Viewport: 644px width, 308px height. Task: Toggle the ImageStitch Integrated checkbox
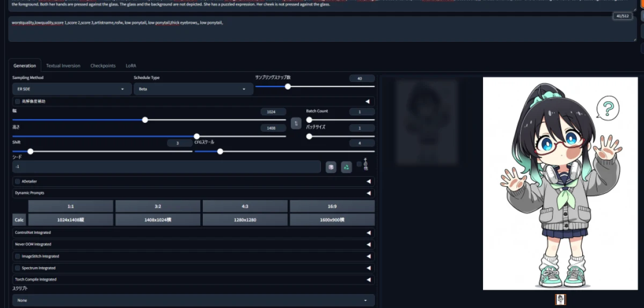[x=18, y=256]
